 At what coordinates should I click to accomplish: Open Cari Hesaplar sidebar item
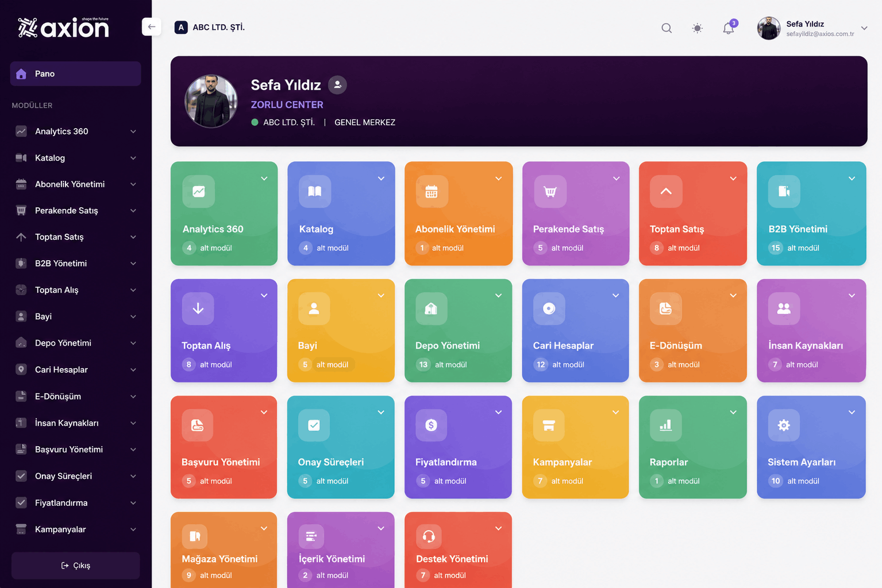(76, 370)
